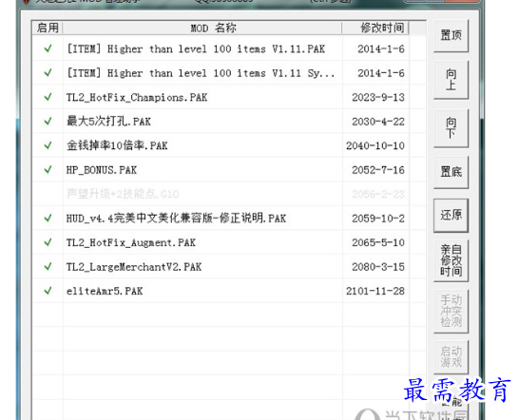Click the 启动游戏 button
The width and height of the screenshot is (519, 420).
click(451, 356)
